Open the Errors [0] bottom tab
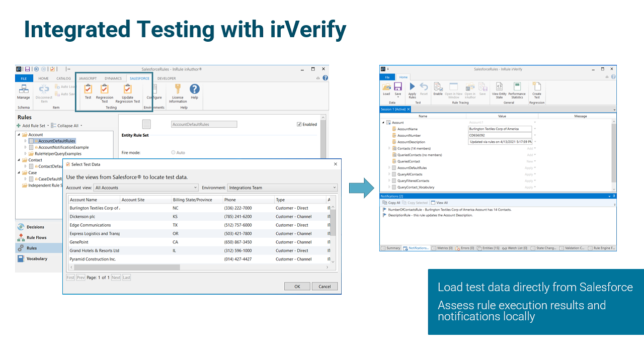This screenshot has width=644, height=362. click(x=465, y=248)
